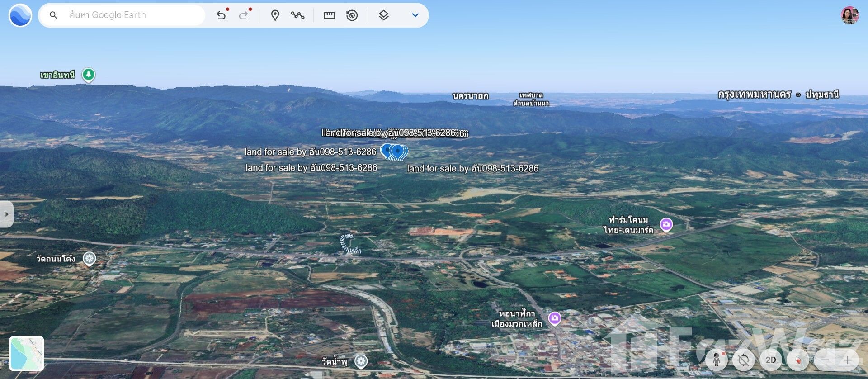
Task: Switch the view to 2D
Action: click(771, 360)
